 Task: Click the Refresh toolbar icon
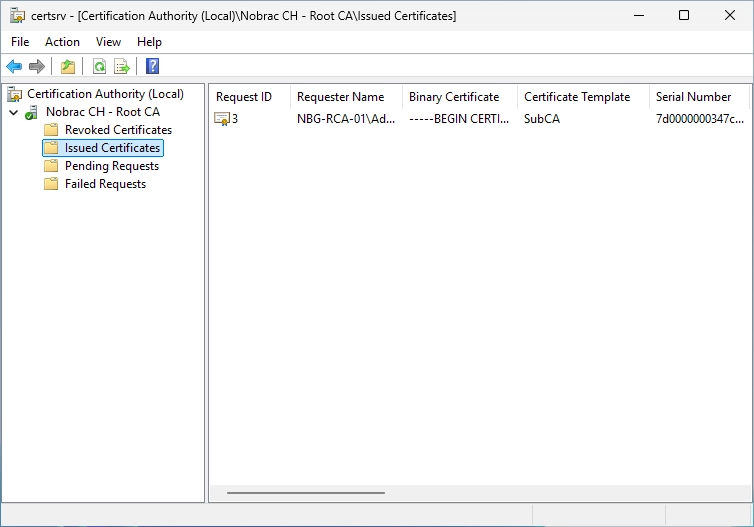tap(99, 66)
